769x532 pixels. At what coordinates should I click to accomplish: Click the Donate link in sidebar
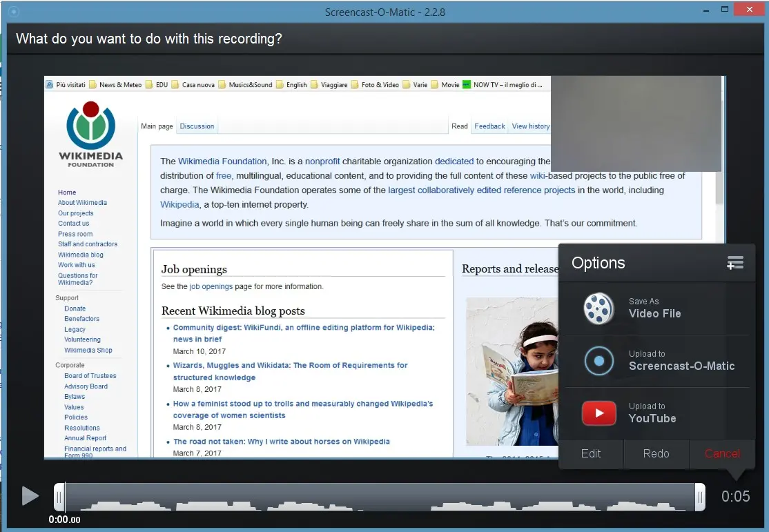75,308
